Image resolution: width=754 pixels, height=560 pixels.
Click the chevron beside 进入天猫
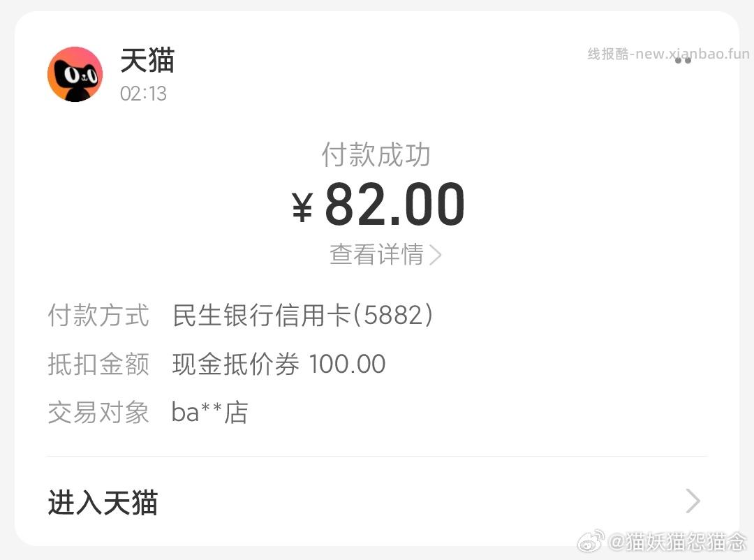[x=692, y=501]
